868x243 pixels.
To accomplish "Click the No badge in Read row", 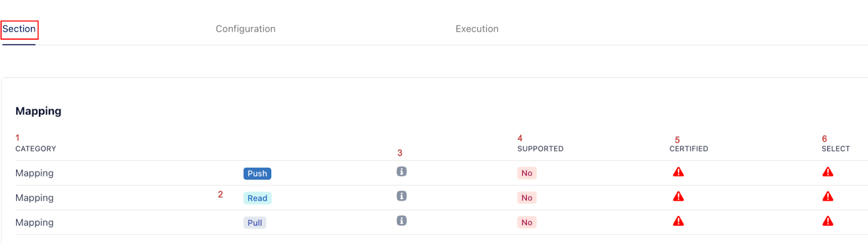I will tap(526, 197).
